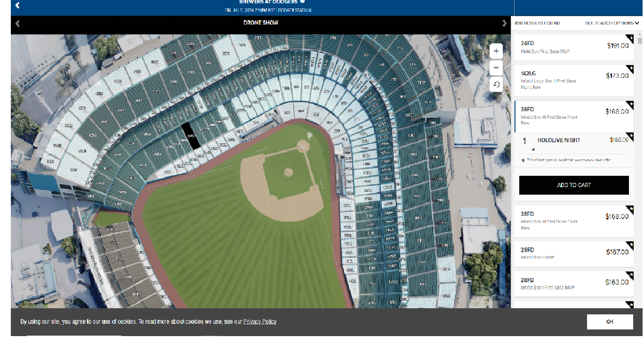Viewport: 644px width, 337px height.
Task: Click the star badge on 24FD listing
Action: coord(630,38)
